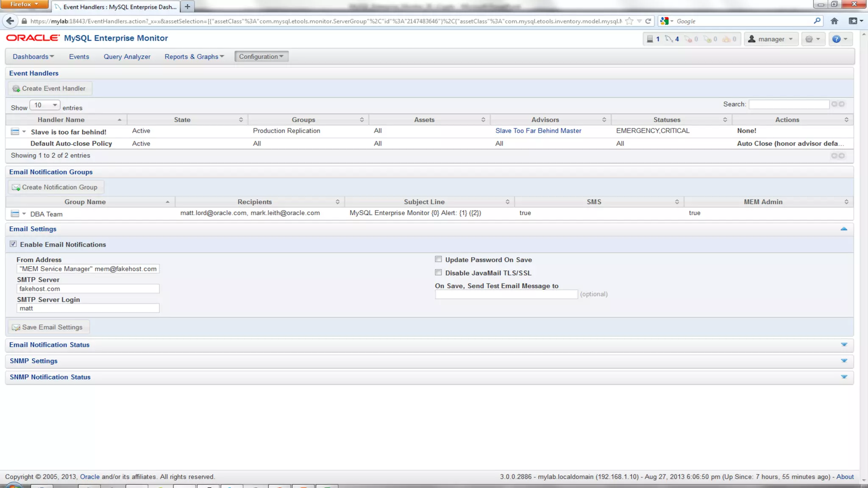Open the Firefox bookmarks menu icon

[856, 21]
